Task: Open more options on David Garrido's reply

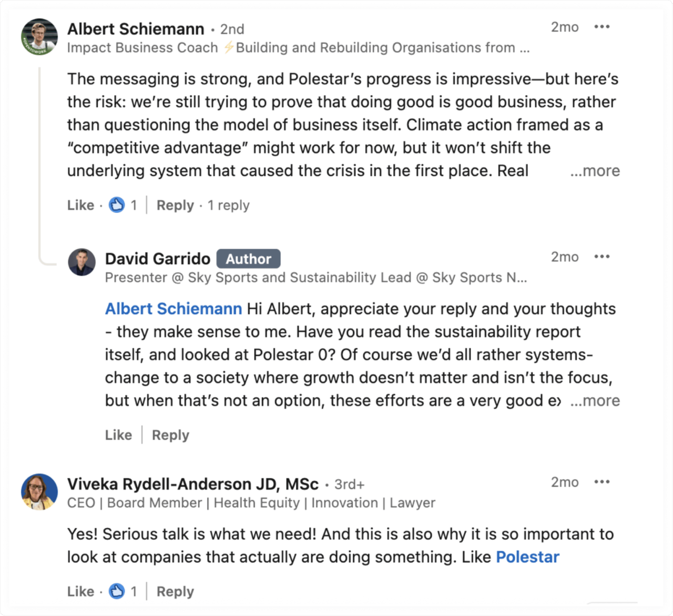Action: [601, 257]
